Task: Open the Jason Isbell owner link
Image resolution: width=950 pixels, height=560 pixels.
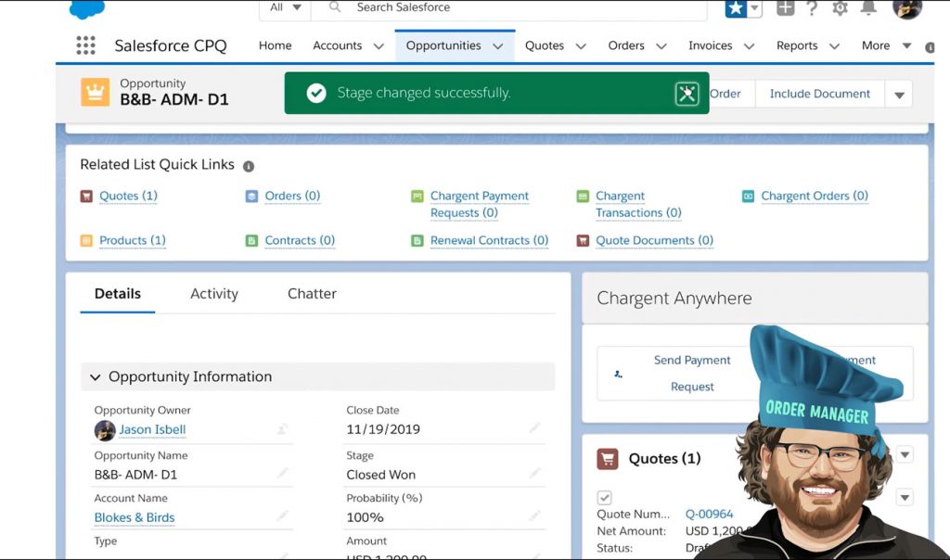Action: point(152,430)
